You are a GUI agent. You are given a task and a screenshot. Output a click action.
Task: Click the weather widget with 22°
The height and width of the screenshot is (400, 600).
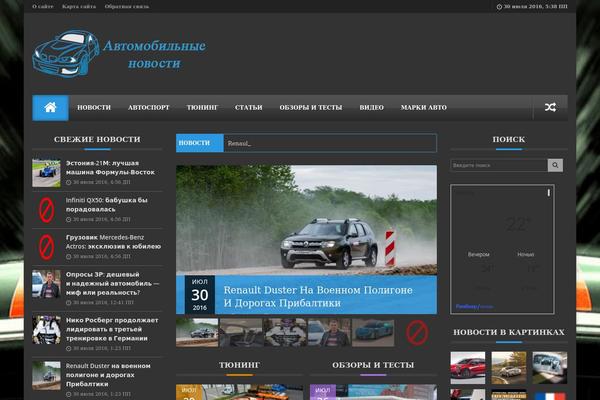[x=502, y=249]
